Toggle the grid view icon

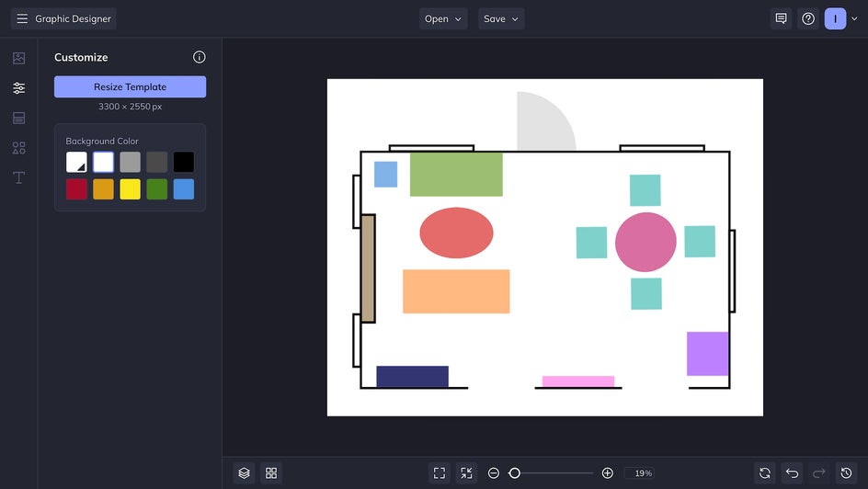click(x=271, y=473)
